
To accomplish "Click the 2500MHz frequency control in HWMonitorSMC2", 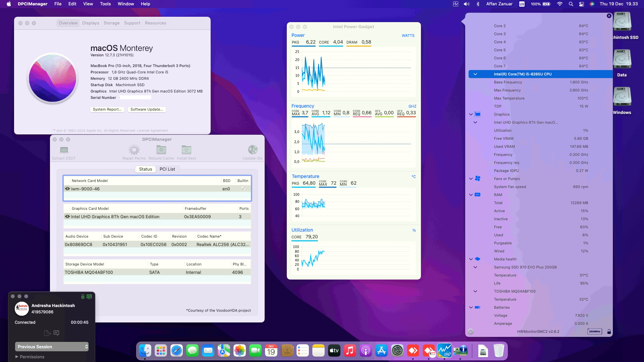I will click(594, 331).
